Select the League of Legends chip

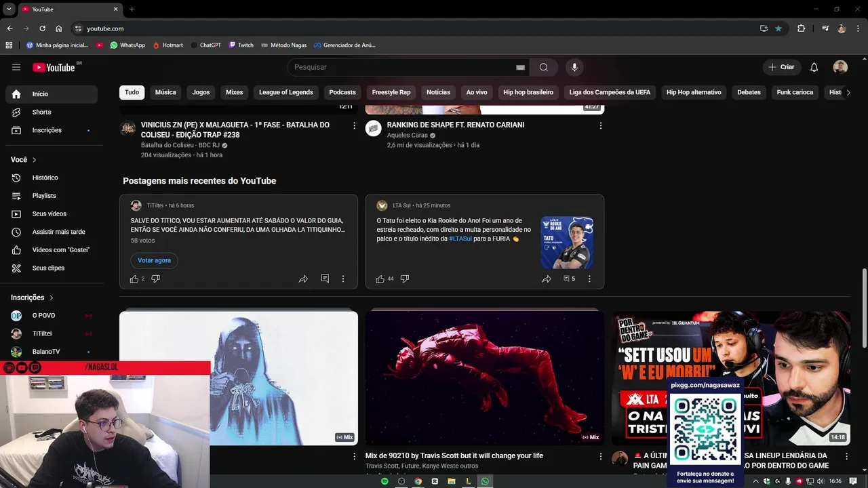pyautogui.click(x=286, y=92)
